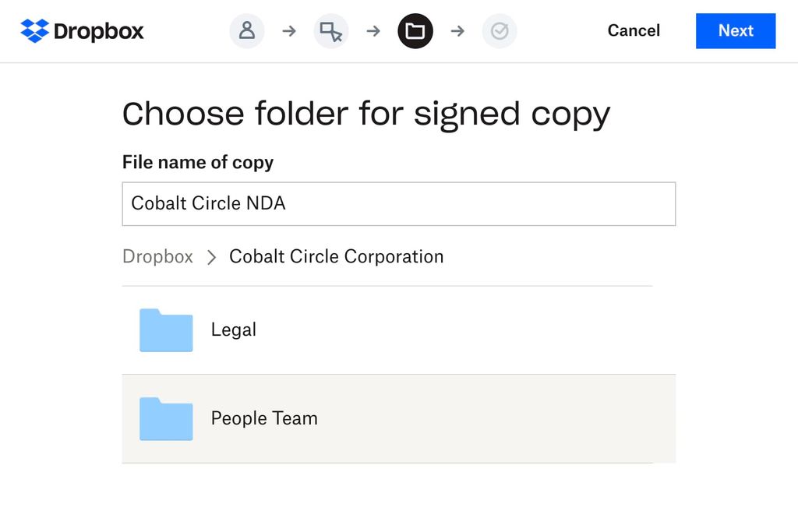Select the add signers step icon
Screen dimensions: 798x532
tap(247, 31)
